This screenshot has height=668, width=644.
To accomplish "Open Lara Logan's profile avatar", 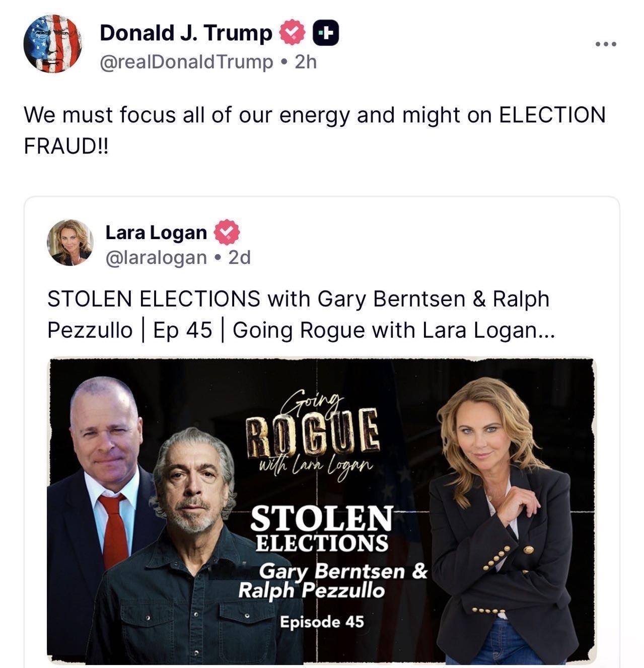I will (70, 242).
